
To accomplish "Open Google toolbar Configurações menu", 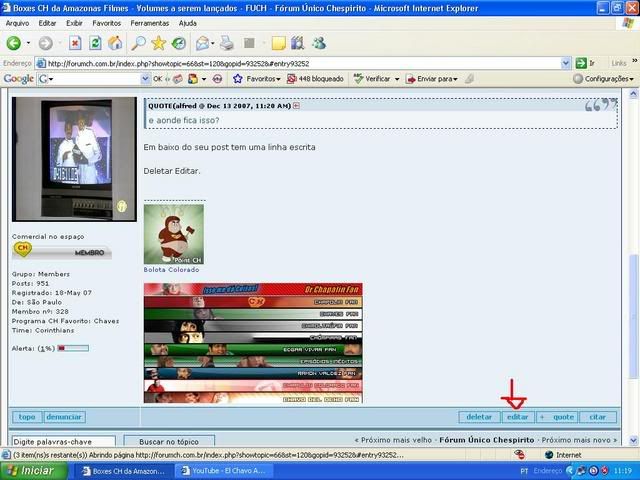I will tap(604, 79).
